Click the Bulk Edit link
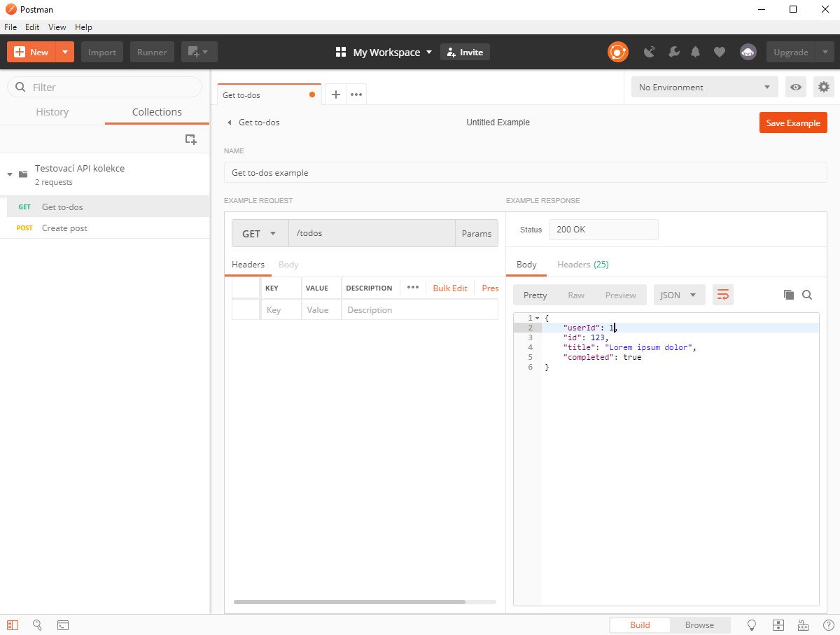The width and height of the screenshot is (840, 635). click(x=450, y=288)
